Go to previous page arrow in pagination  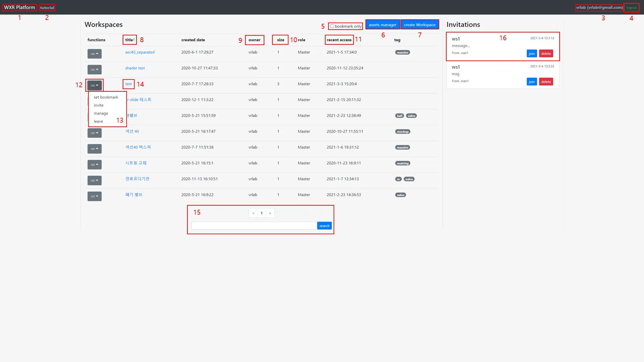253,213
